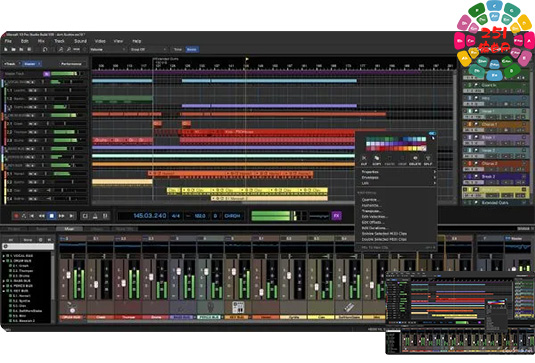Open the +Track add track dropdown
Screen dimensions: 535x363
pyautogui.click(x=12, y=64)
